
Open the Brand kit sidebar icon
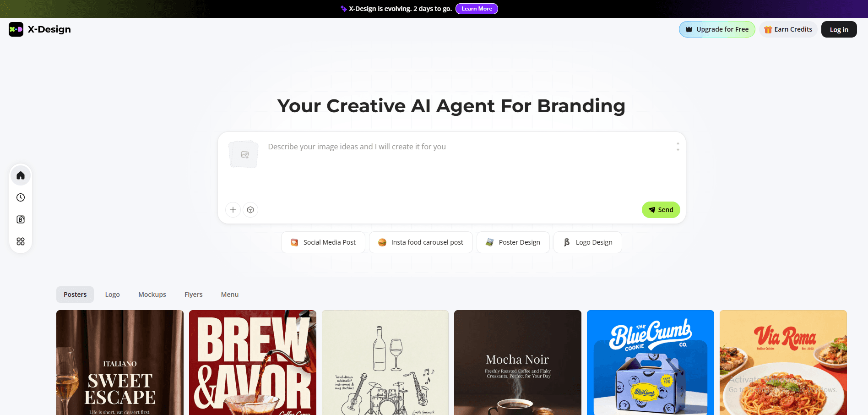coord(21,219)
